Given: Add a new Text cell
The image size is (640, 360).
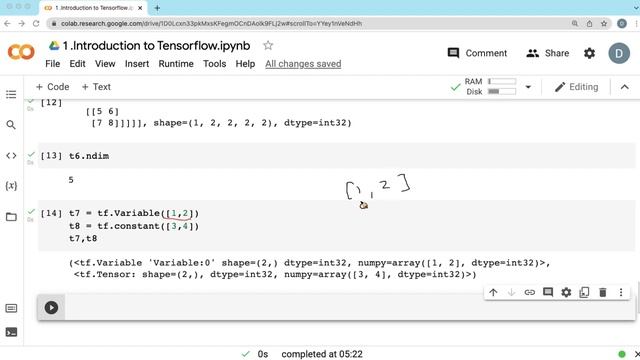Looking at the screenshot, I should 96,87.
